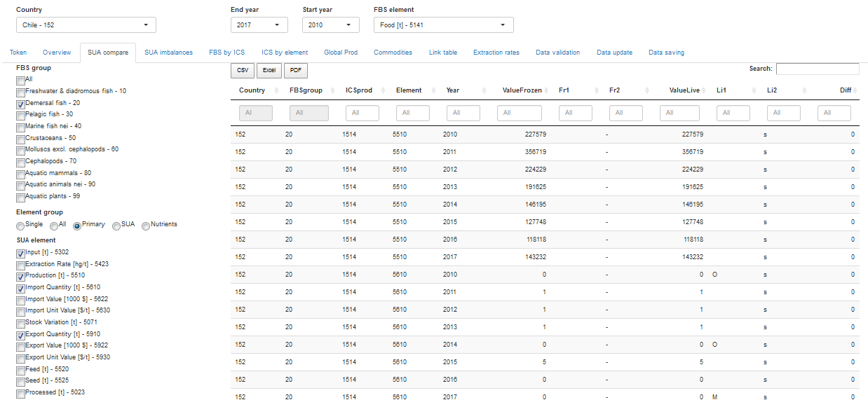Screen dimensions: 868x400
Task: Choose Nutrients element group option
Action: [x=146, y=226]
